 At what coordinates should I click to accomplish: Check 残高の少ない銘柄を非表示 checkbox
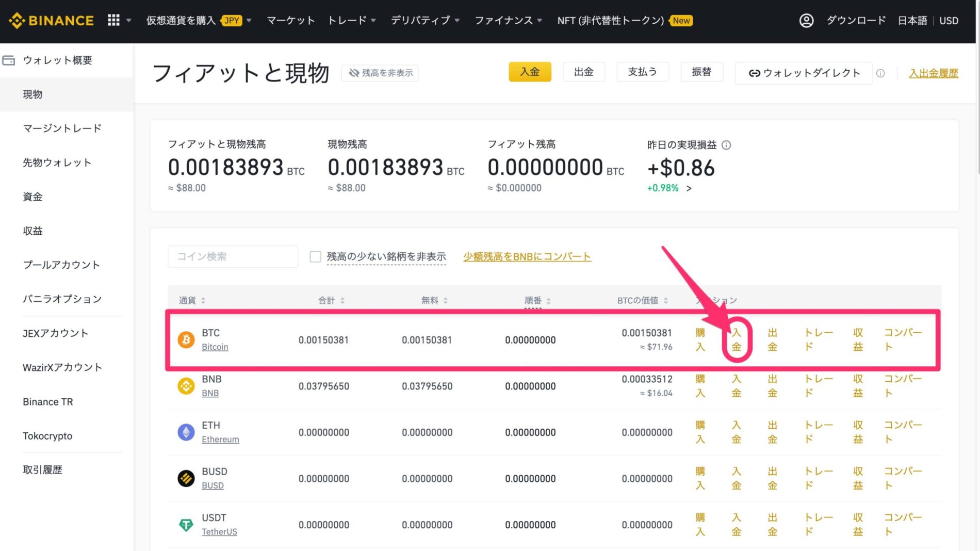point(315,256)
